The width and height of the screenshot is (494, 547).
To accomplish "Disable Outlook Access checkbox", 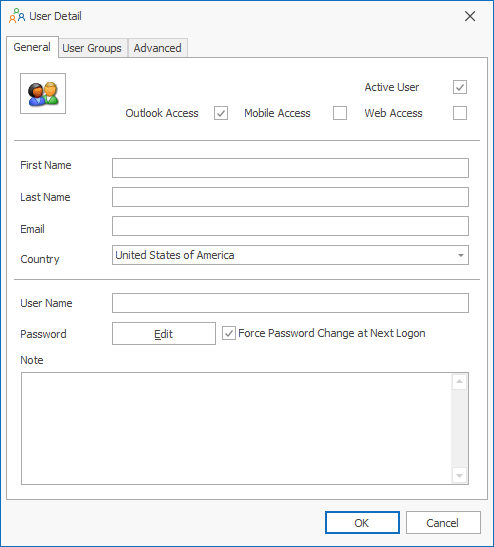I will [221, 113].
